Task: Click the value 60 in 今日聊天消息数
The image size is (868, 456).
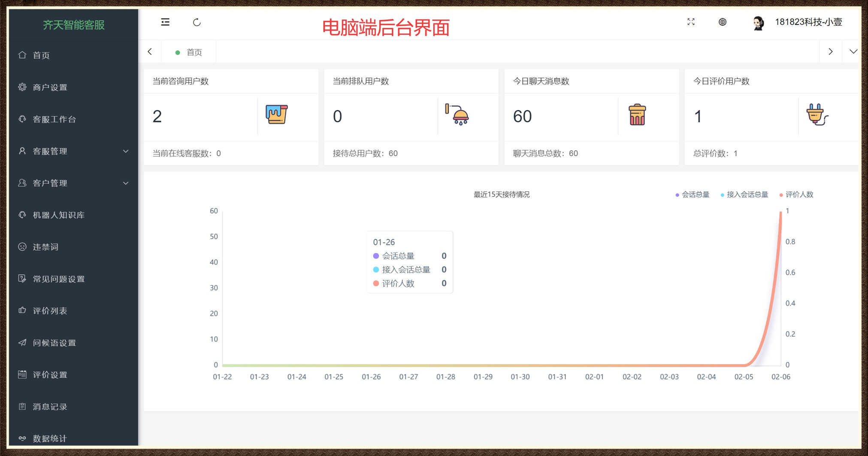Action: [522, 116]
